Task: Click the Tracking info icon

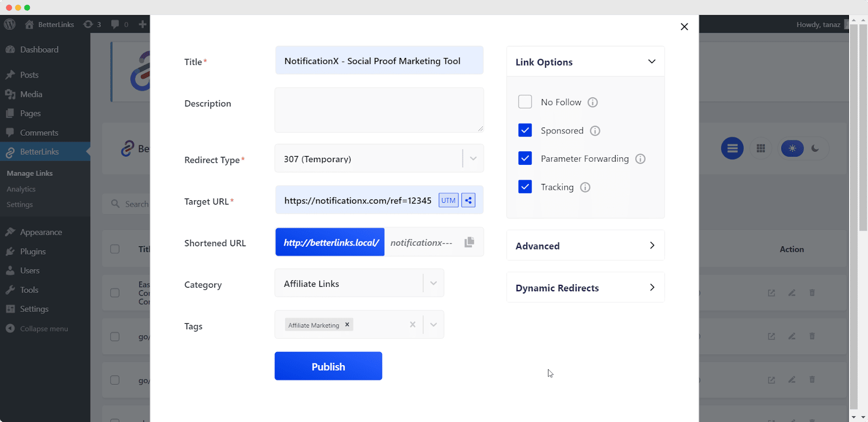Action: [585, 187]
